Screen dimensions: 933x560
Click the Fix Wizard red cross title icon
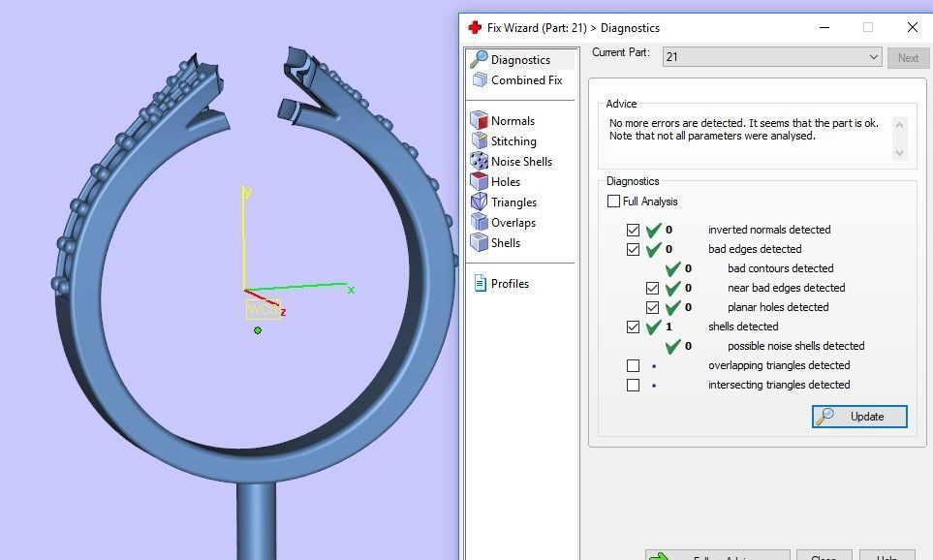pos(474,27)
